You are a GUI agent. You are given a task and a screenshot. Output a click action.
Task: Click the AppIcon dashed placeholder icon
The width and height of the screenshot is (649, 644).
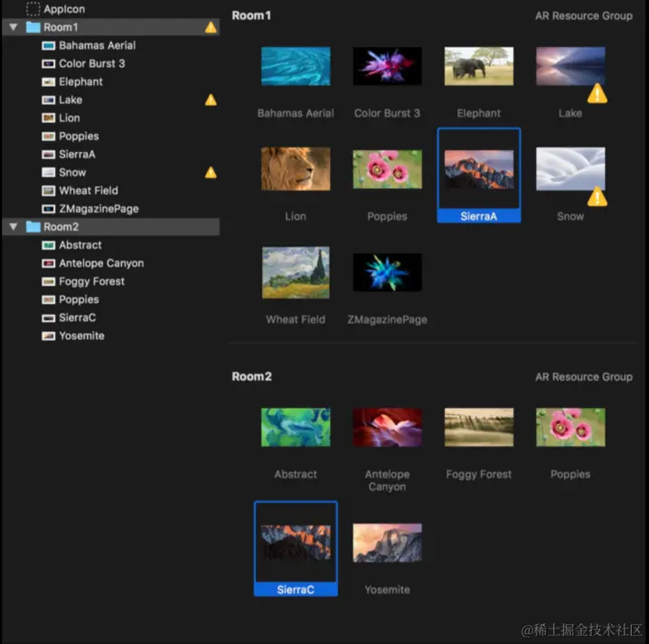coord(33,9)
